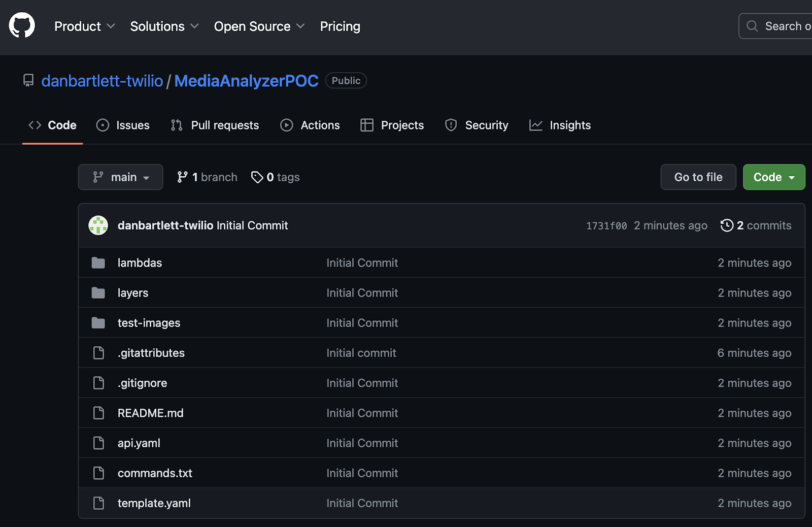
Task: Click the danbartlett-twilio author name in commit header
Action: click(165, 225)
